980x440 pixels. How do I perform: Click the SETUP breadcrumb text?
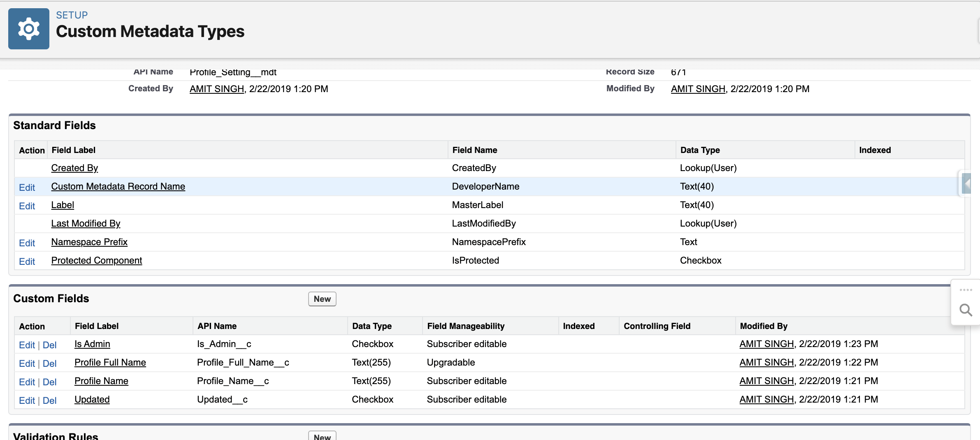[72, 15]
